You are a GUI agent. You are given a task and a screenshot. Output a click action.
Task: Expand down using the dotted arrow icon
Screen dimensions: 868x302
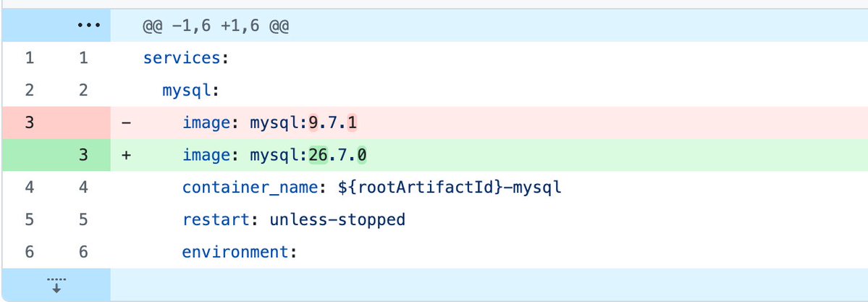tap(56, 285)
